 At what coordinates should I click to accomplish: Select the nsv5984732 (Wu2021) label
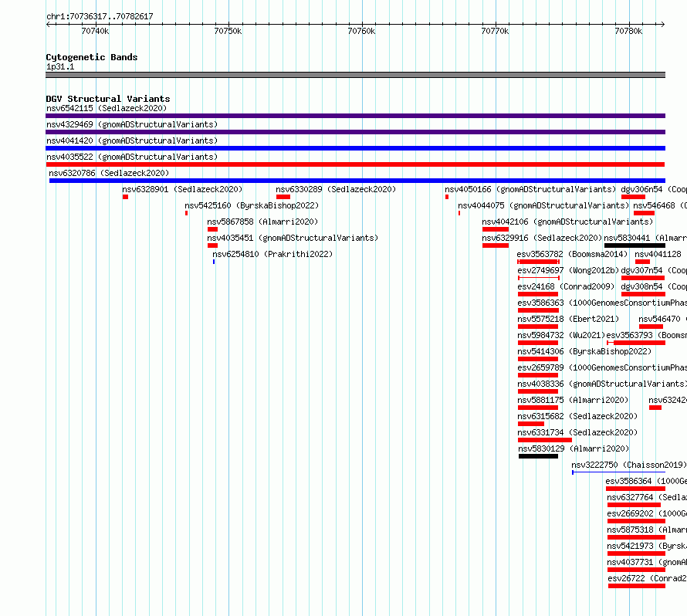click(x=561, y=335)
